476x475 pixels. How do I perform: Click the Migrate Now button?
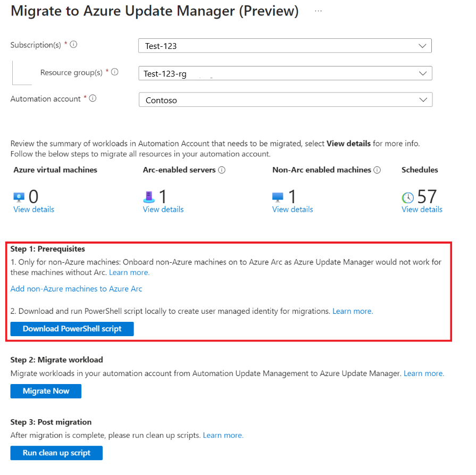click(46, 391)
